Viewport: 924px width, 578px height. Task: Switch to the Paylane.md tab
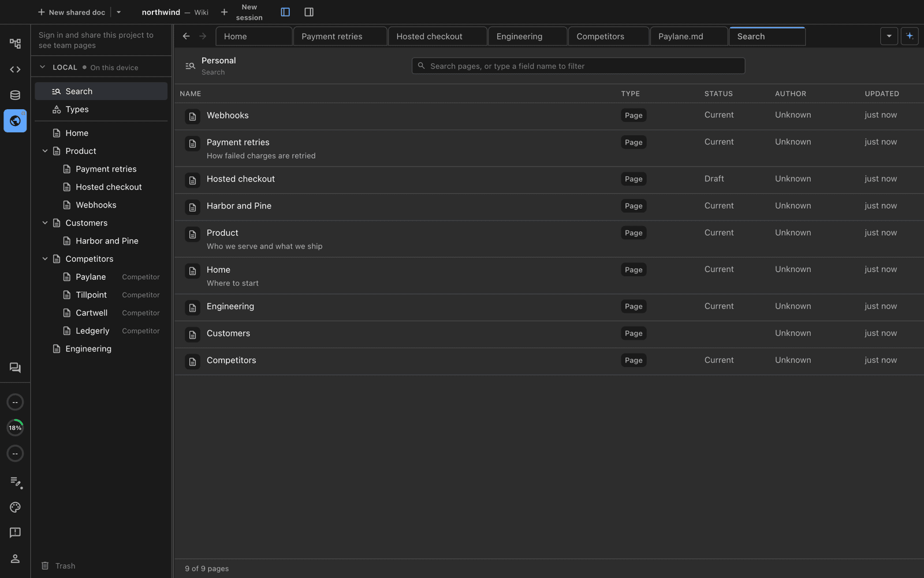tap(688, 36)
